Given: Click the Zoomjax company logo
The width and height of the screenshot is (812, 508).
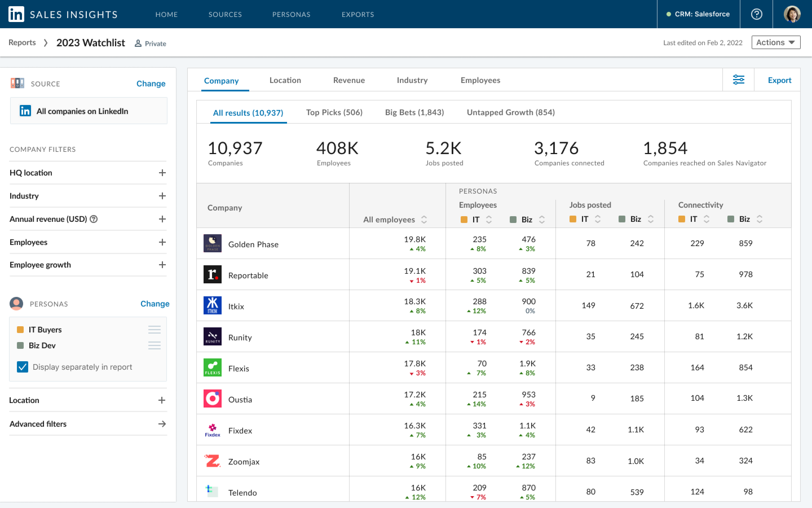Looking at the screenshot, I should 212,461.
